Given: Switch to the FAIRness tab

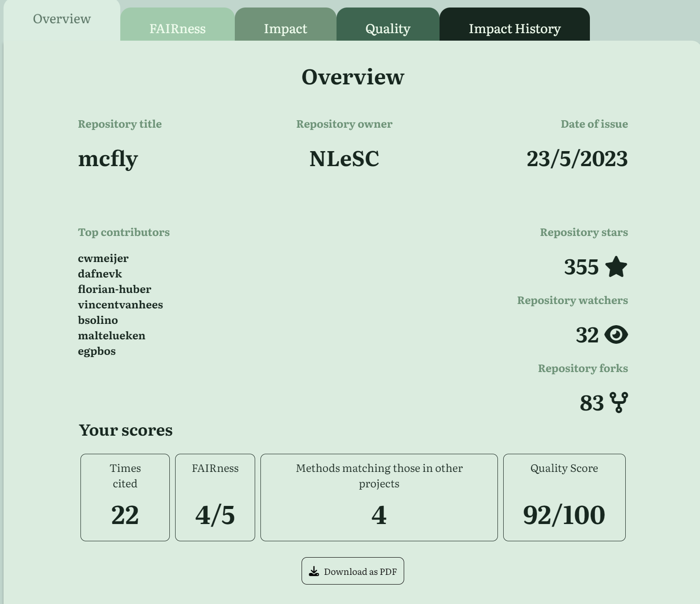Looking at the screenshot, I should tap(177, 29).
